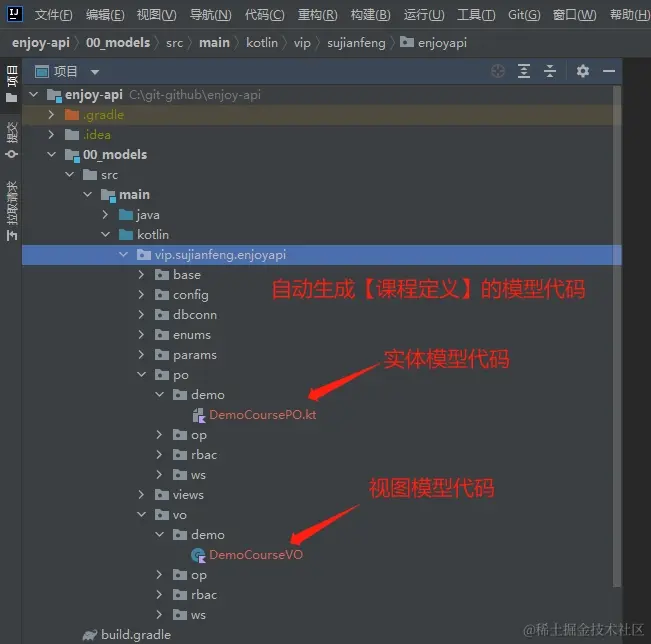Image resolution: width=651 pixels, height=644 pixels.
Task: Open the 运行(U) menu
Action: click(x=424, y=15)
